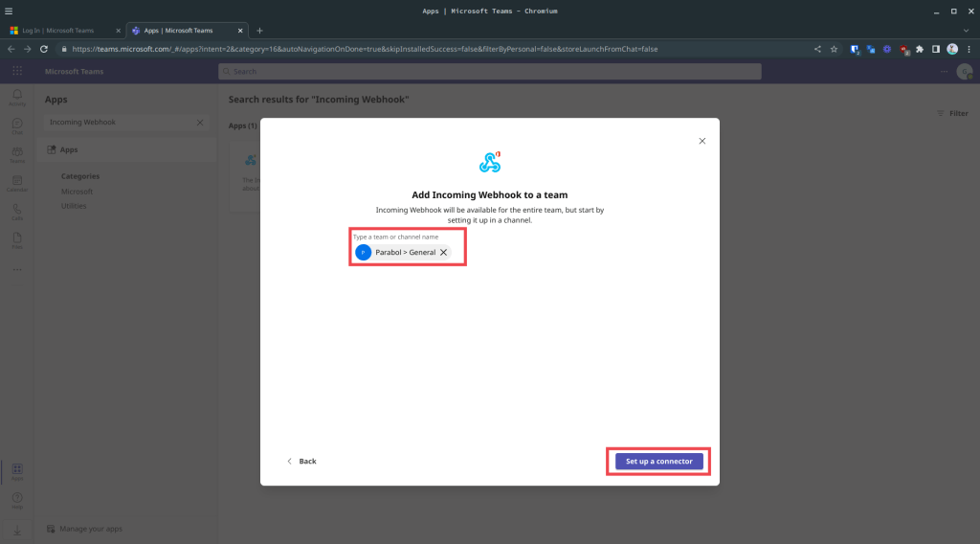Go Back in the webhook dialog

(301, 462)
